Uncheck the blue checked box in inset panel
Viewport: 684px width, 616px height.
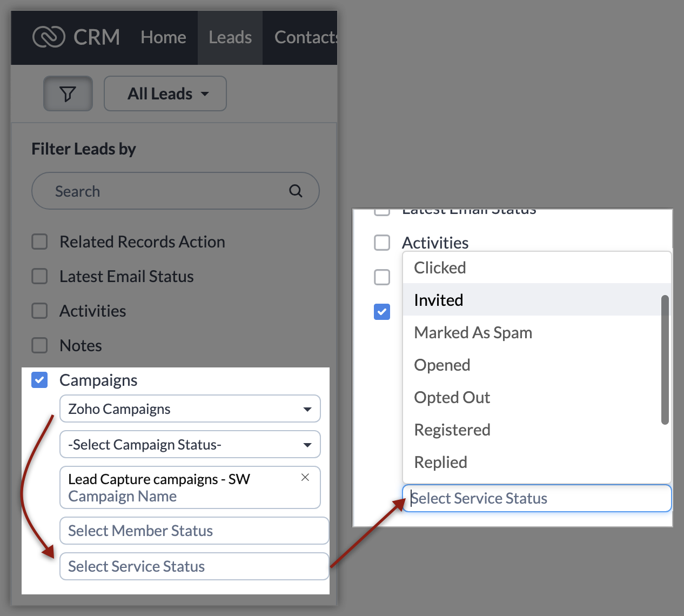click(382, 312)
